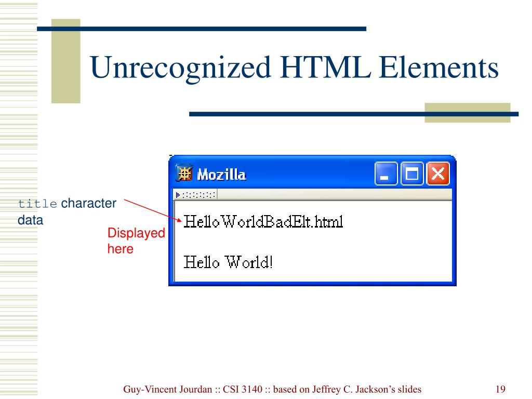Click the Hello World! text in page

tap(228, 262)
